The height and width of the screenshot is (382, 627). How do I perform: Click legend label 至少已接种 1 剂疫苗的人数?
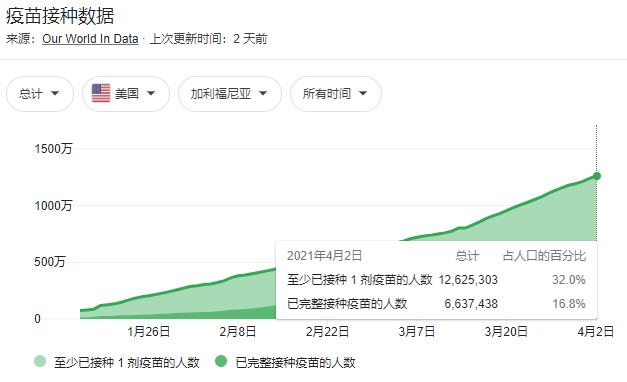pyautogui.click(x=127, y=362)
